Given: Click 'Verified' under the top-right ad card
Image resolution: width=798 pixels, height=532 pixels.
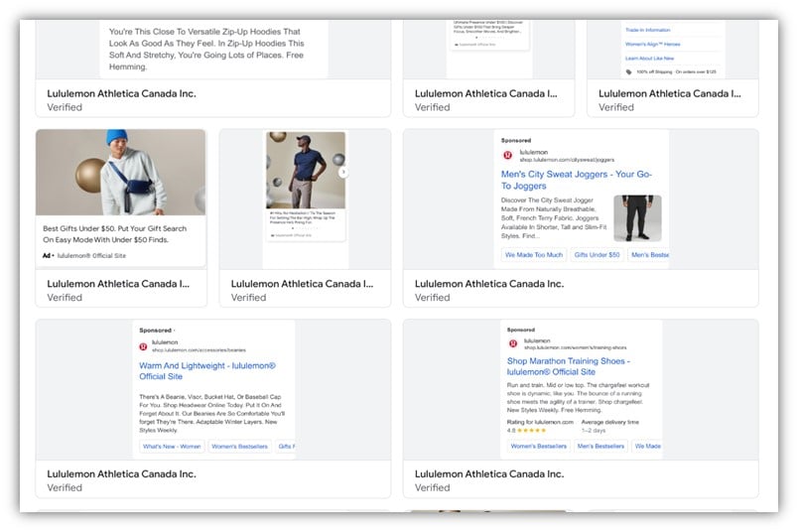Looking at the screenshot, I should coord(615,107).
